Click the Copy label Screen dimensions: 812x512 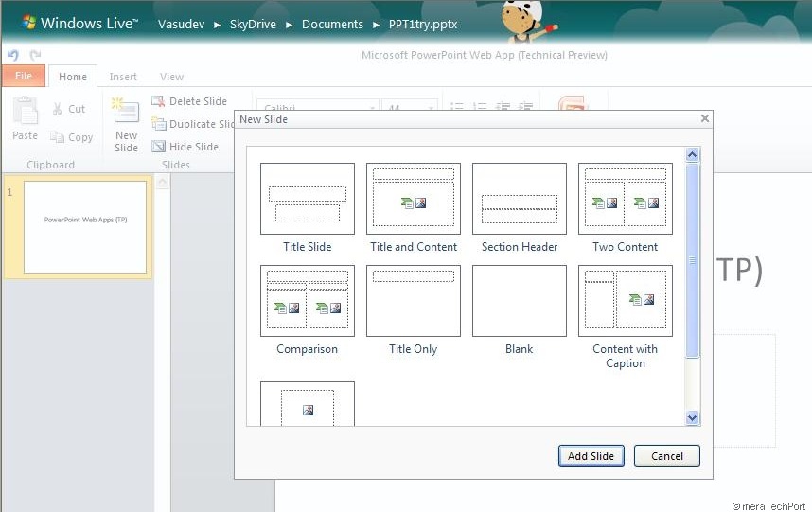(80, 137)
